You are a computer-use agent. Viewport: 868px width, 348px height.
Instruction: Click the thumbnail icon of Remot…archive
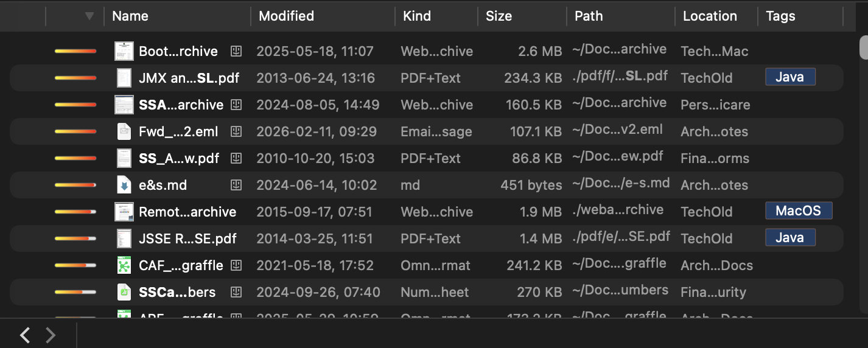pyautogui.click(x=124, y=212)
